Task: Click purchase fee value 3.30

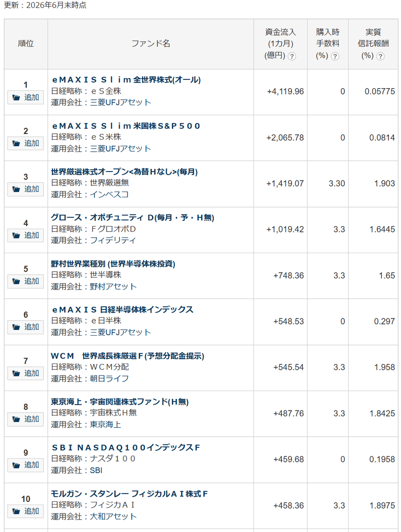Action: coord(337,184)
